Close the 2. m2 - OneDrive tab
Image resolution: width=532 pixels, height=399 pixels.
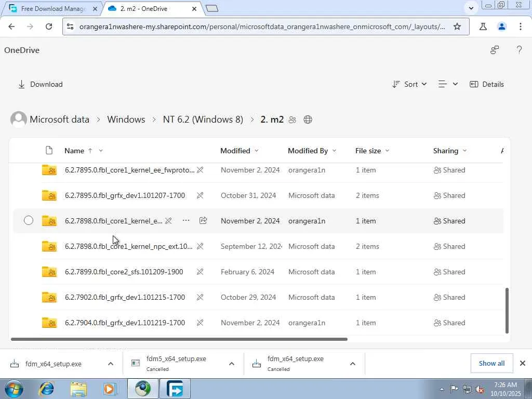(194, 9)
